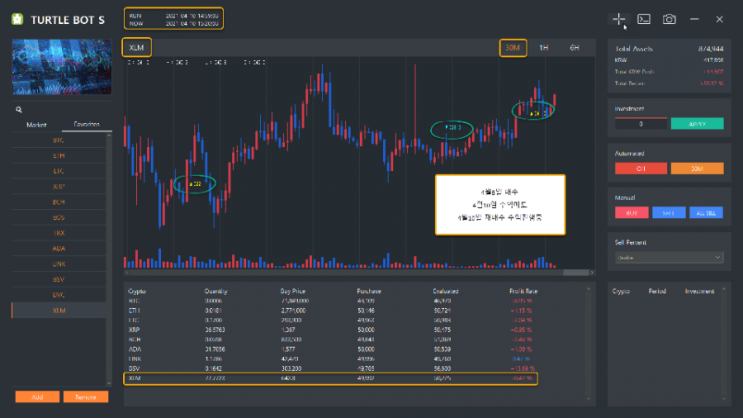Select the 30M chart interval

tap(513, 48)
